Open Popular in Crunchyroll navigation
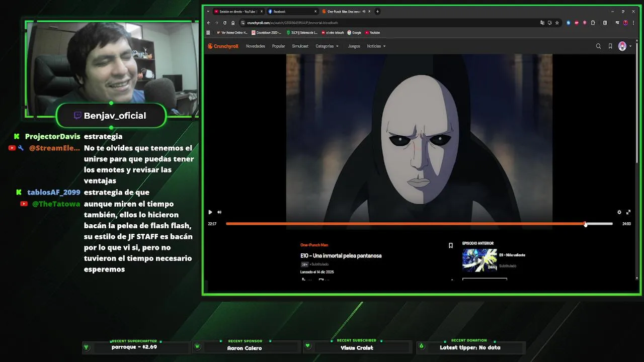The height and width of the screenshot is (362, 644). [x=278, y=46]
